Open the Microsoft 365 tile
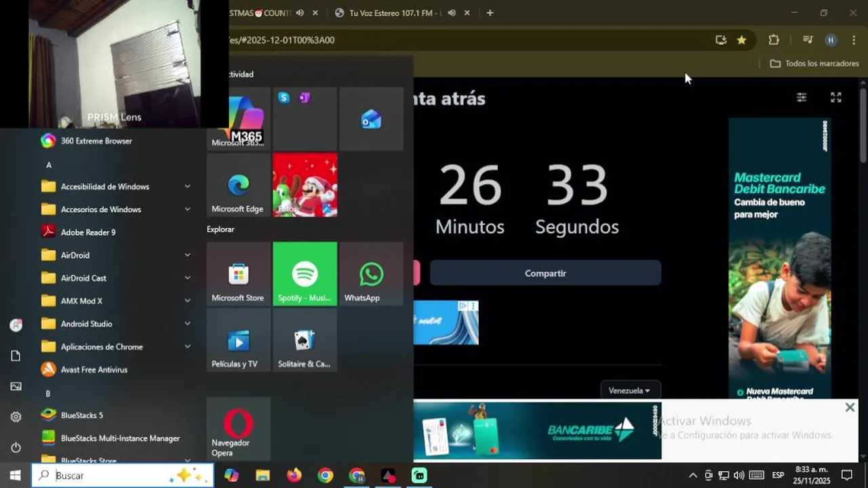The height and width of the screenshot is (488, 868). pyautogui.click(x=238, y=119)
